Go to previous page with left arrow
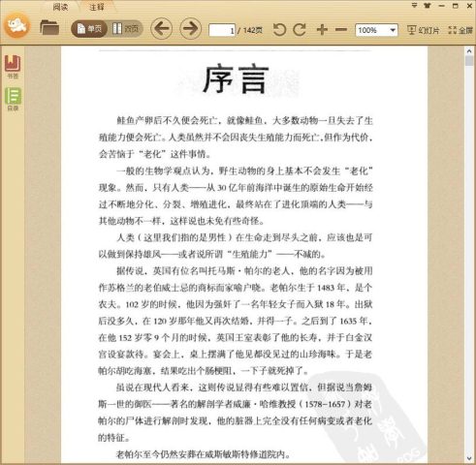This screenshot has height=465, width=476. (161, 29)
